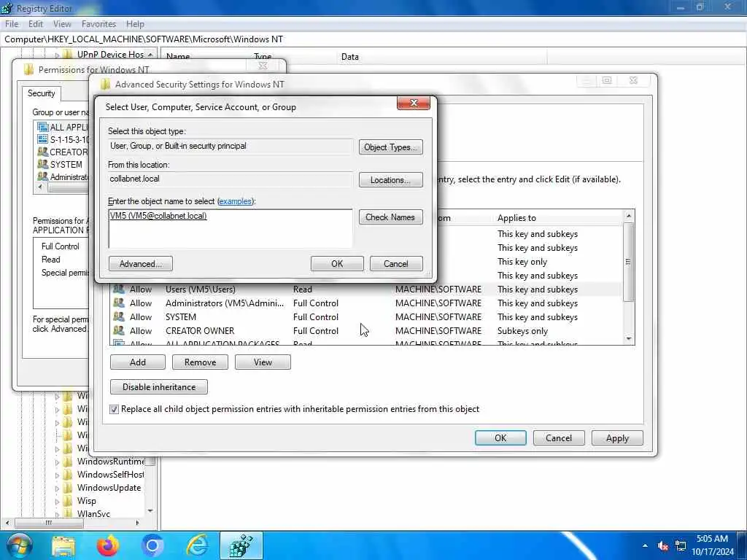Select Full Control permission row in Permissions dialog
Viewport: 747px width, 560px height.
coord(60,246)
